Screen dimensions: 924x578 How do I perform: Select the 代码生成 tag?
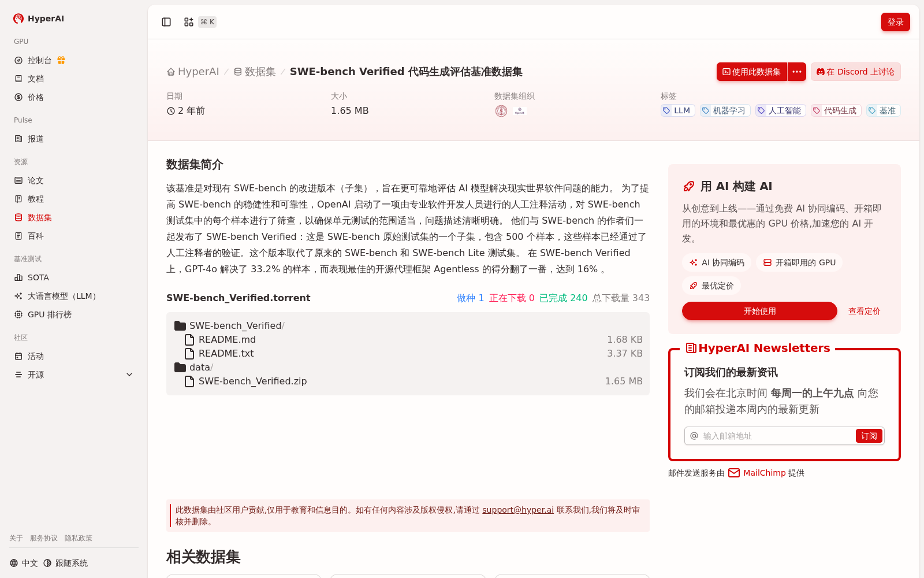pyautogui.click(x=836, y=110)
